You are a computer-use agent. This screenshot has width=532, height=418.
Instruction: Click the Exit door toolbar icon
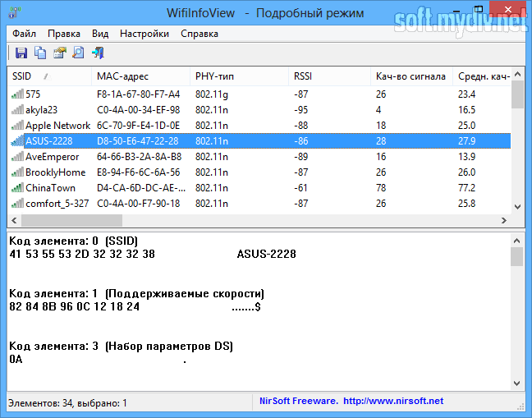click(x=98, y=53)
